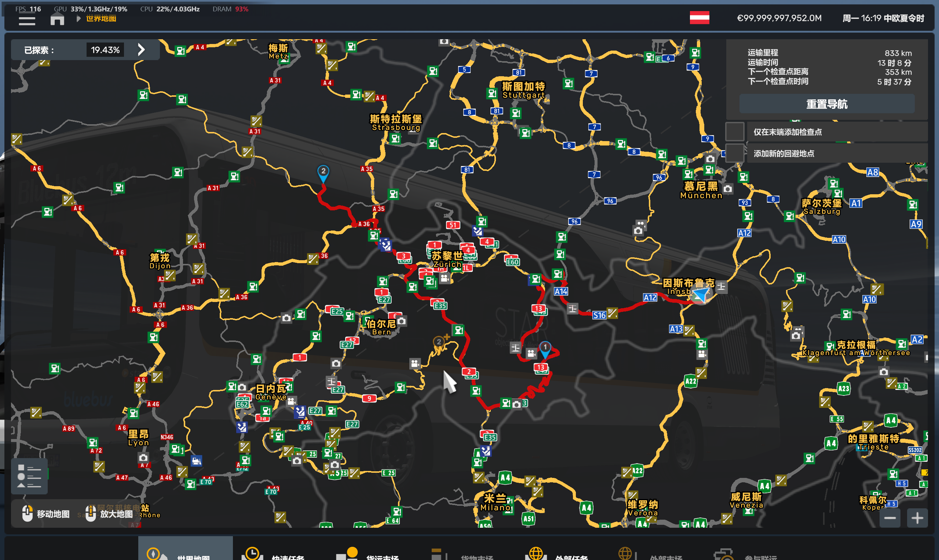
Task: Click the S16 road shield
Action: [599, 315]
